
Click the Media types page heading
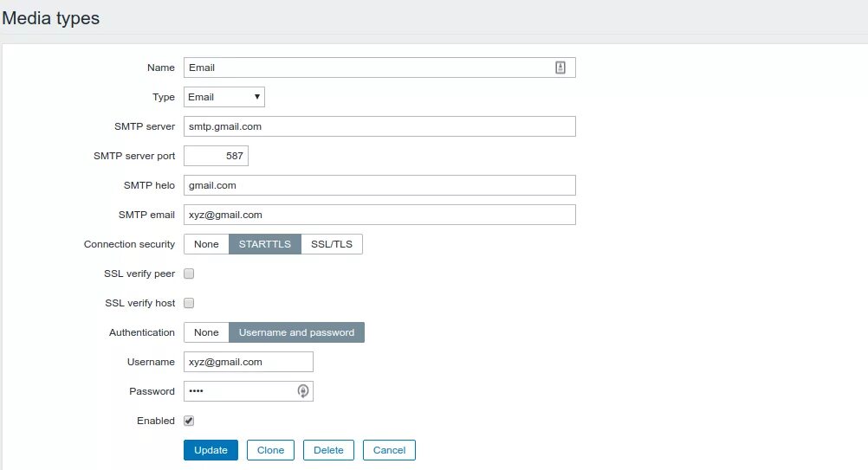click(x=51, y=18)
